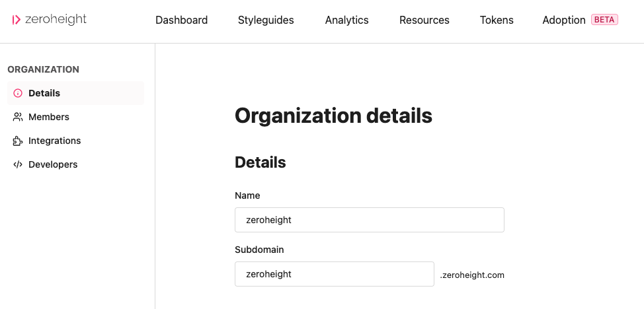The image size is (644, 309).
Task: Click the BETA badge next to Adoption
Action: pyautogui.click(x=604, y=20)
